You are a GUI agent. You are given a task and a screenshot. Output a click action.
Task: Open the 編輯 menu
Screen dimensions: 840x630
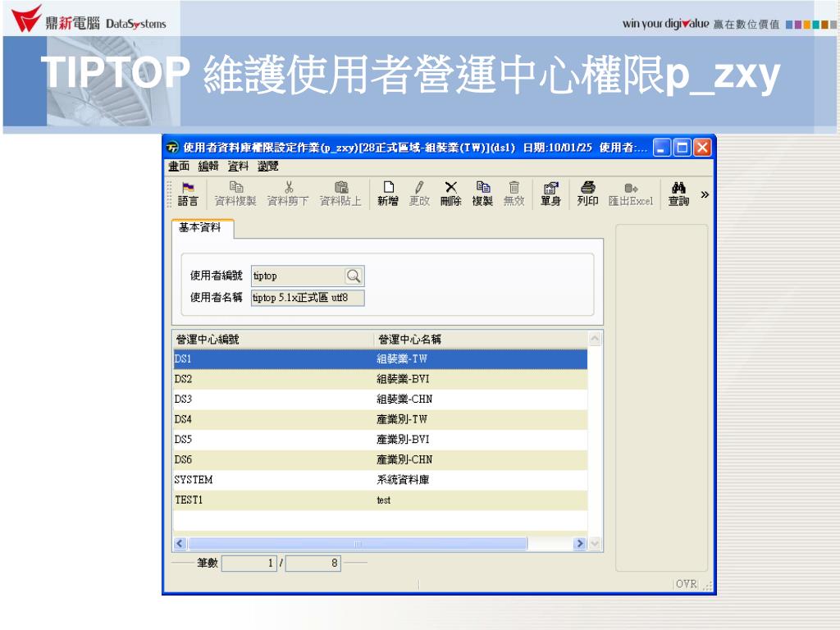[x=208, y=166]
